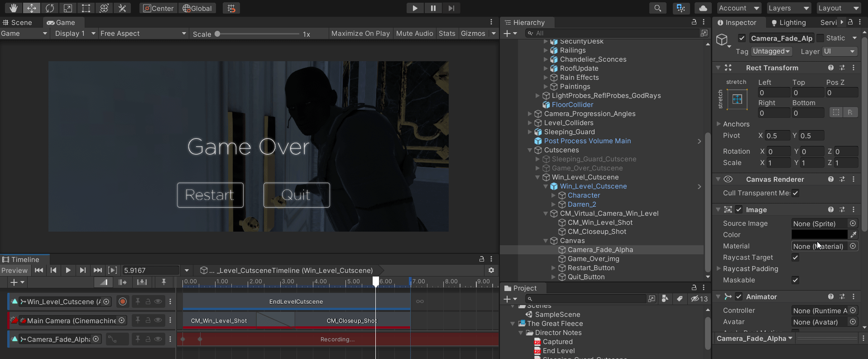Go to previous frame in Timeline
This screenshot has width=868, height=359.
(53, 270)
